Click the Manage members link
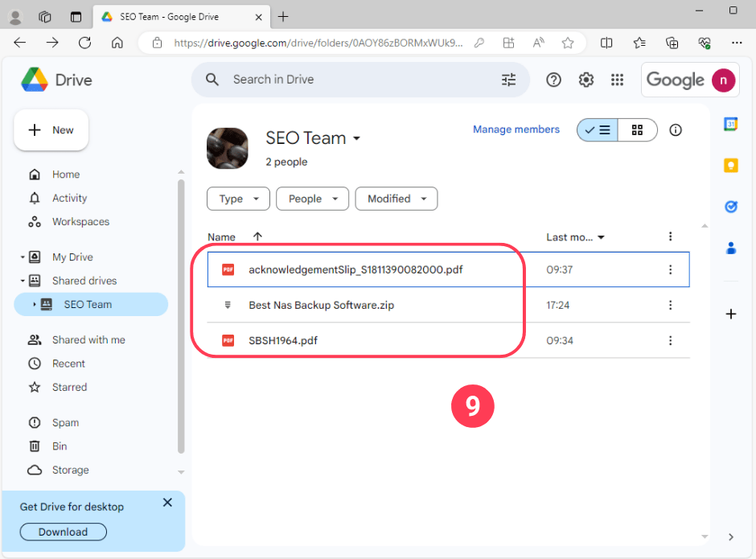Screen dimensions: 756x559 [516, 129]
